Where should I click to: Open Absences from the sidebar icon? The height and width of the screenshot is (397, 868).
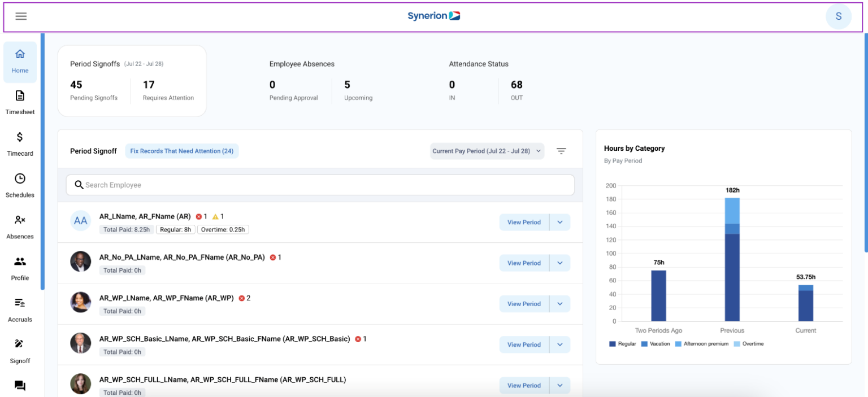[x=20, y=220]
